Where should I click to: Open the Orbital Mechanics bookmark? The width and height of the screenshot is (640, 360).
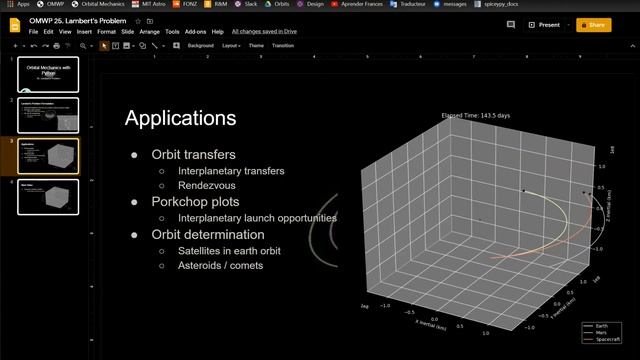98,4
